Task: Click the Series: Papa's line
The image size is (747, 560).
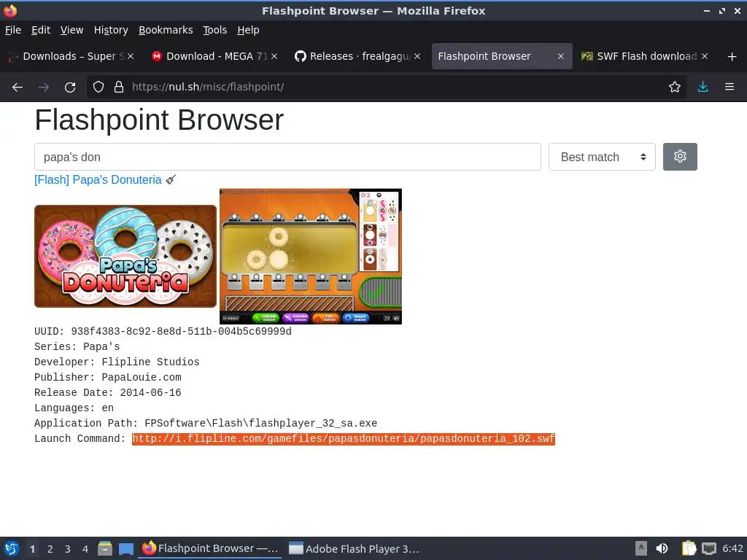Action: coord(77,346)
